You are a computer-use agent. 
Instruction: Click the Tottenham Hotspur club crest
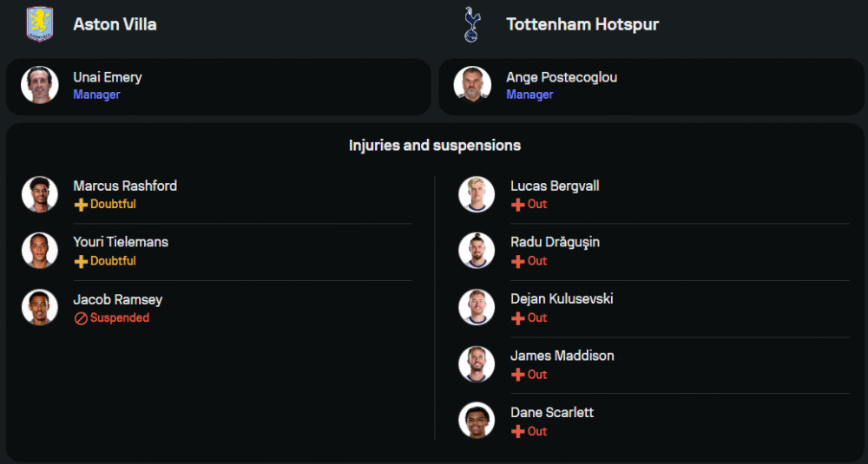[472, 24]
